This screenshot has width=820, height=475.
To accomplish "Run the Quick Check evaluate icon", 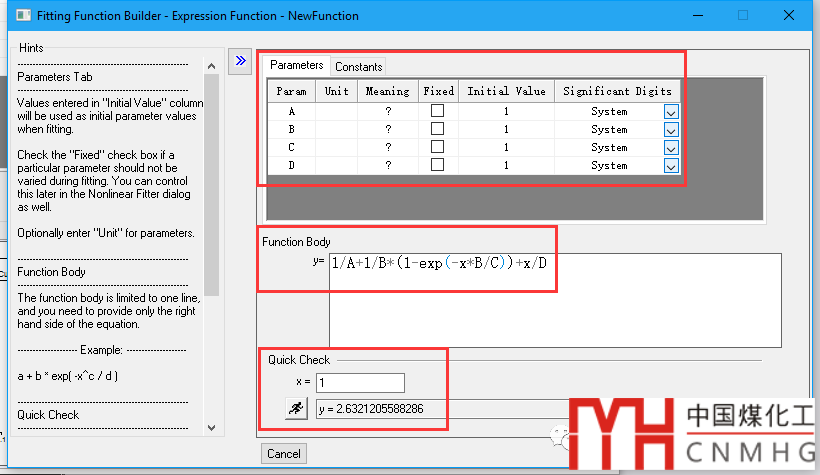I will tap(296, 408).
